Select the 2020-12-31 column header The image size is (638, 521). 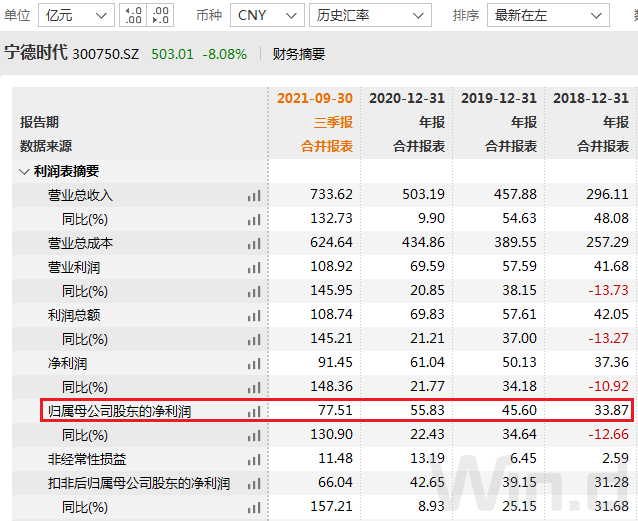coord(407,98)
